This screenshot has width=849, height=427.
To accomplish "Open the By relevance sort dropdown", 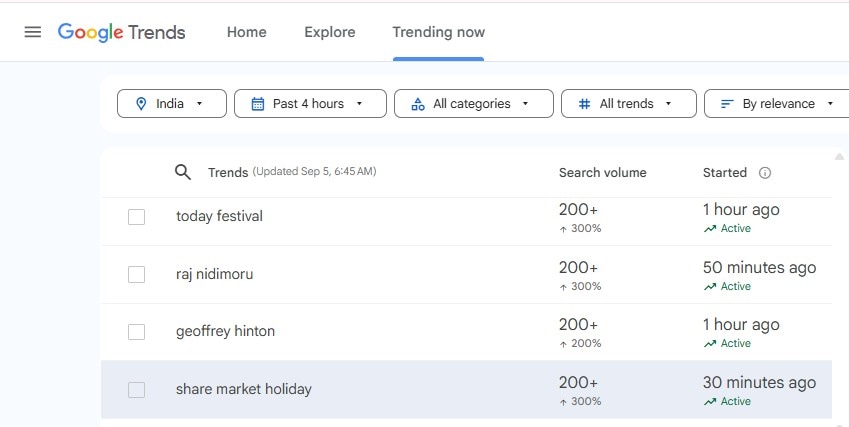I will pyautogui.click(x=776, y=103).
